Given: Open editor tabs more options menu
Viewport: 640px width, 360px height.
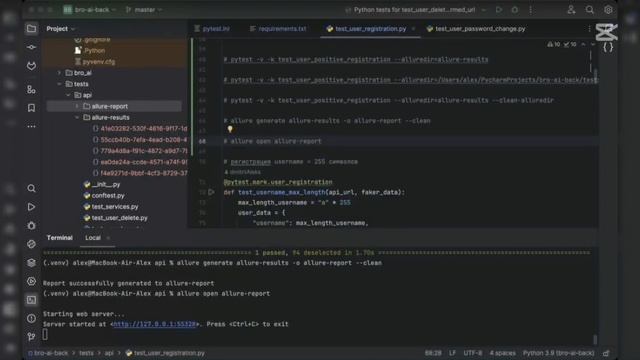Looking at the screenshot, I should (589, 29).
